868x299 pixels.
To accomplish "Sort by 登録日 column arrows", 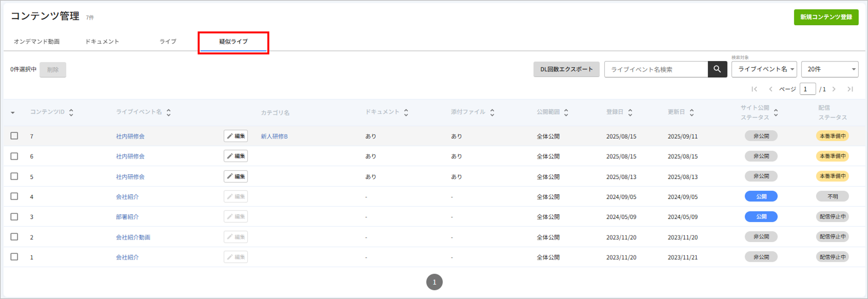I will (x=630, y=113).
